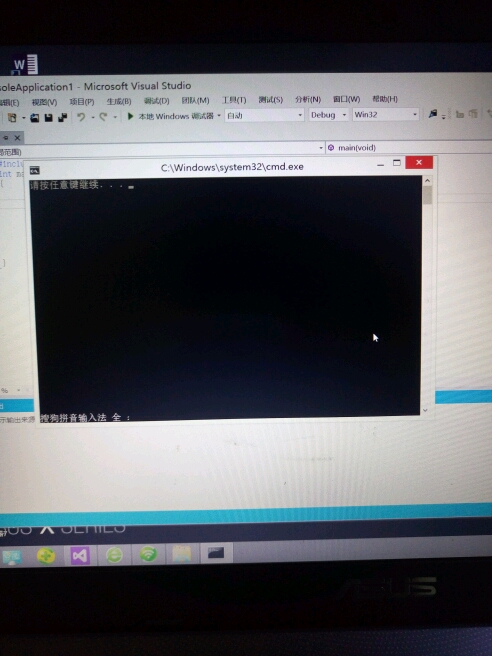Switch to Visual Studio via taskbar icon
The height and width of the screenshot is (656, 492).
80,556
